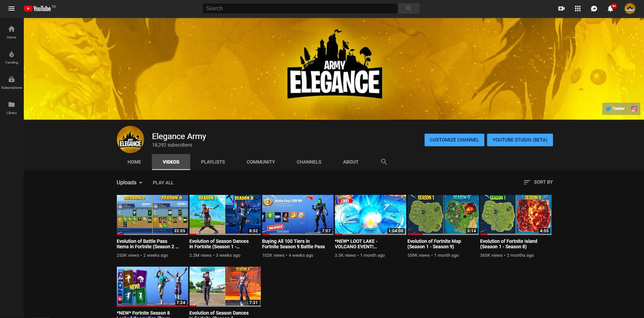Click '2.2M views • 3 weeks ago' text

click(x=215, y=256)
